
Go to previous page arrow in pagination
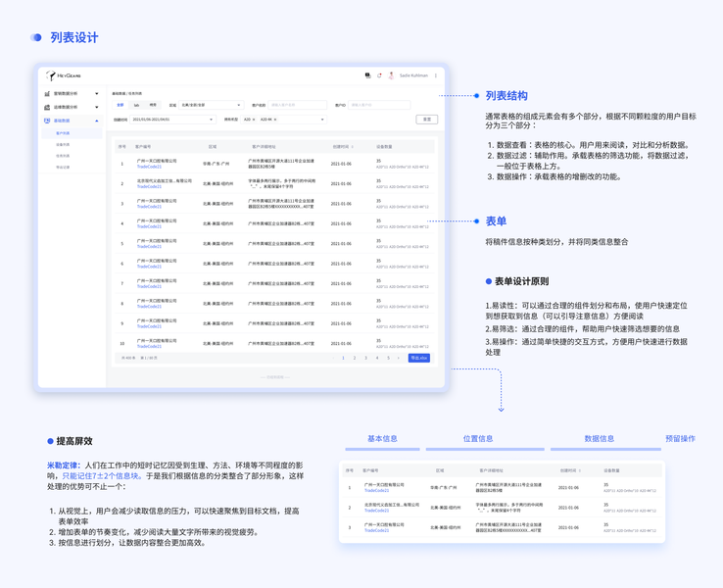[333, 358]
